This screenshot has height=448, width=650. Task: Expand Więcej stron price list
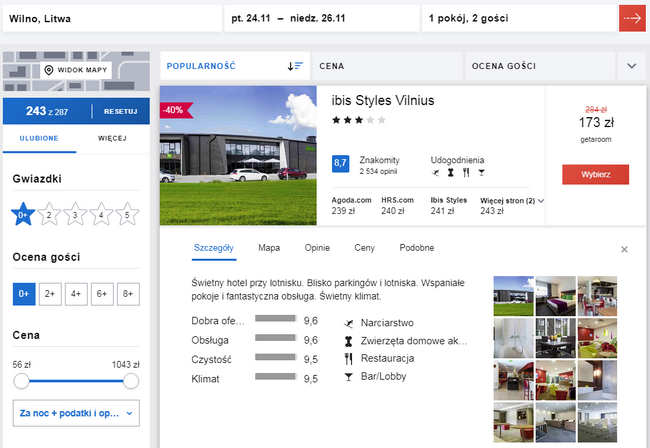pyautogui.click(x=511, y=200)
